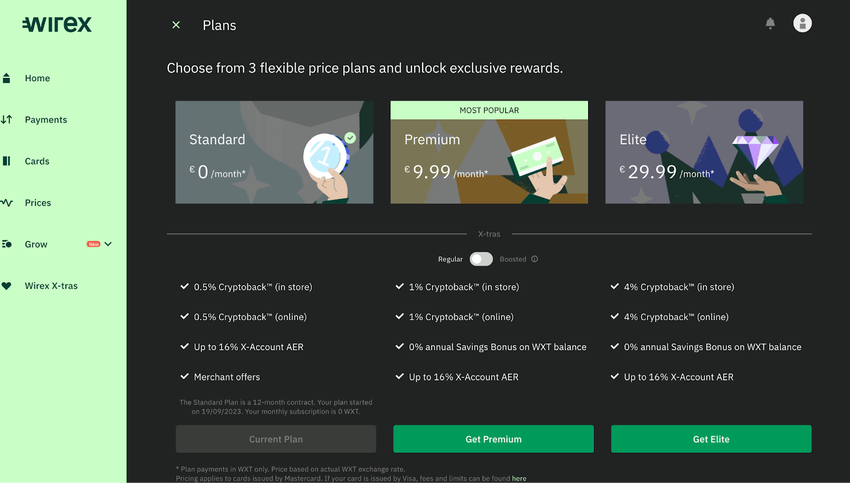Click the Wirex logo
This screenshot has width=850, height=483.
pos(57,24)
